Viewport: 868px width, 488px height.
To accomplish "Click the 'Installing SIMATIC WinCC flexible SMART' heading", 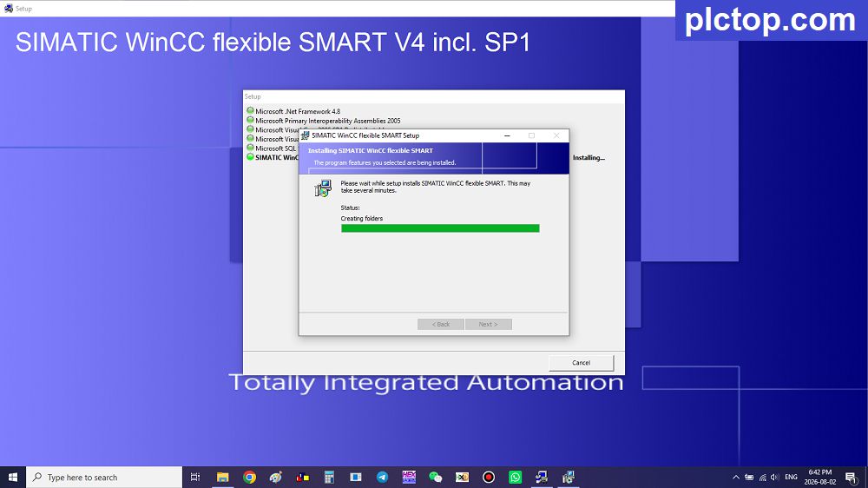I will click(x=371, y=151).
